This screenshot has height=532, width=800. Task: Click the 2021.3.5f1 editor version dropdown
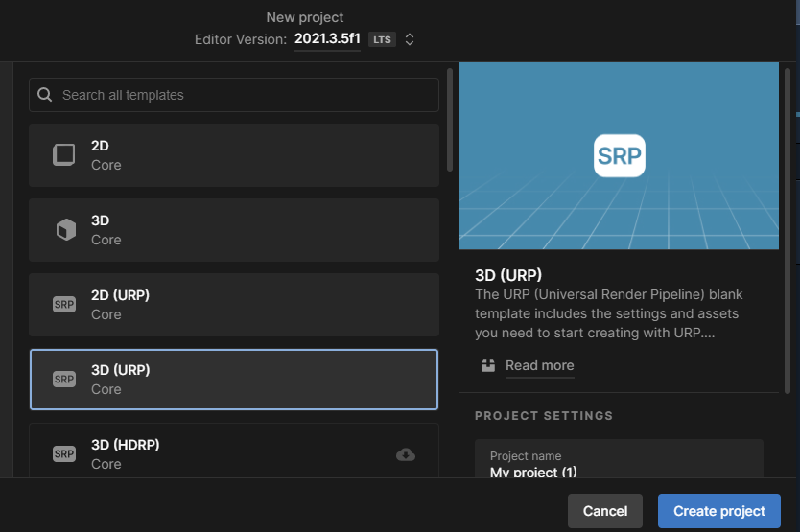coord(327,39)
